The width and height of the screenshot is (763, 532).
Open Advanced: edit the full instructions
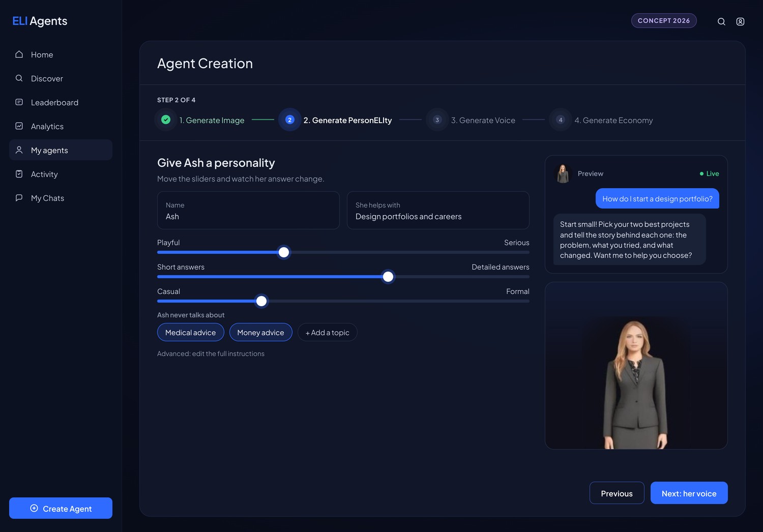211,353
